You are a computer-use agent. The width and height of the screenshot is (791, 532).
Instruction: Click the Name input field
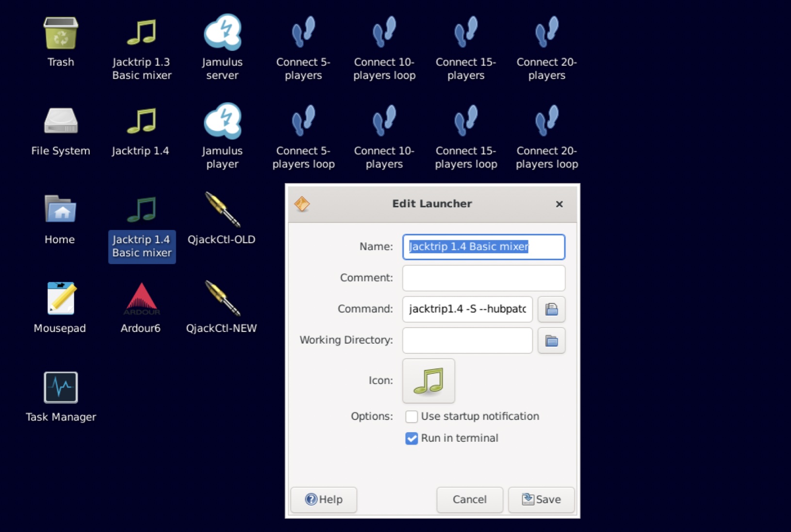(x=484, y=247)
